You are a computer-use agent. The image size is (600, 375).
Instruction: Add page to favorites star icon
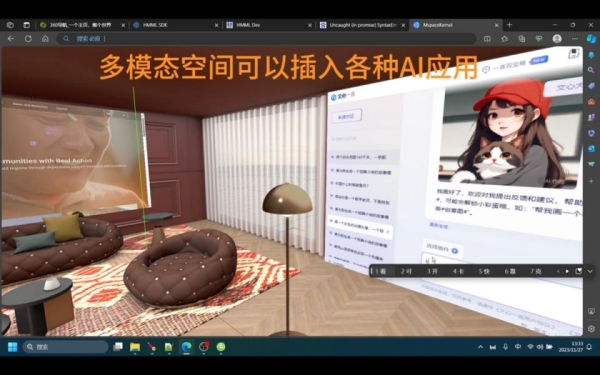505,39
